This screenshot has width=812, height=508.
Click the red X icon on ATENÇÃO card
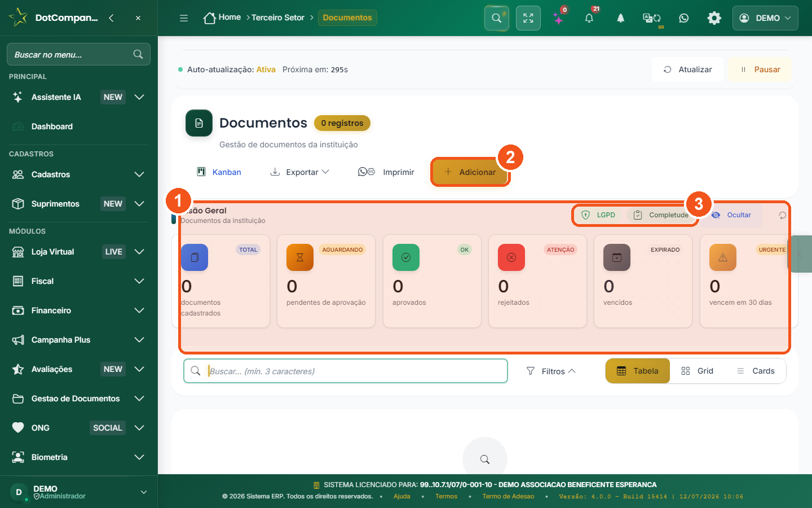point(511,257)
